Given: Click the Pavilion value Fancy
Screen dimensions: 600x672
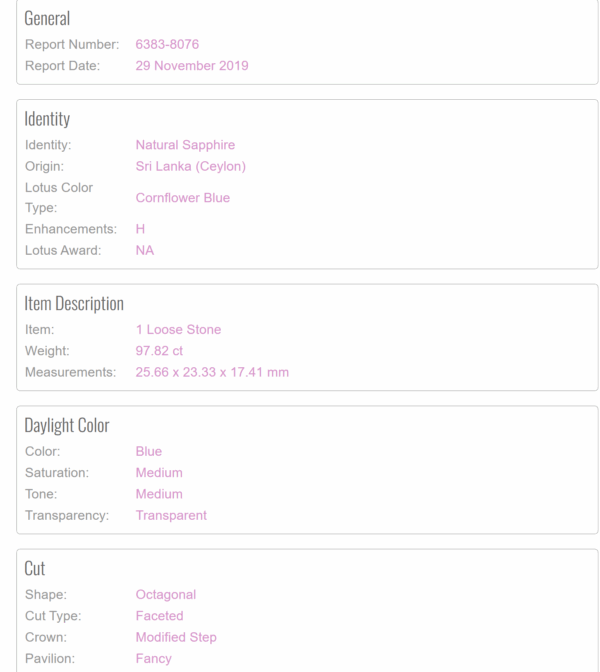Looking at the screenshot, I should tap(153, 658).
